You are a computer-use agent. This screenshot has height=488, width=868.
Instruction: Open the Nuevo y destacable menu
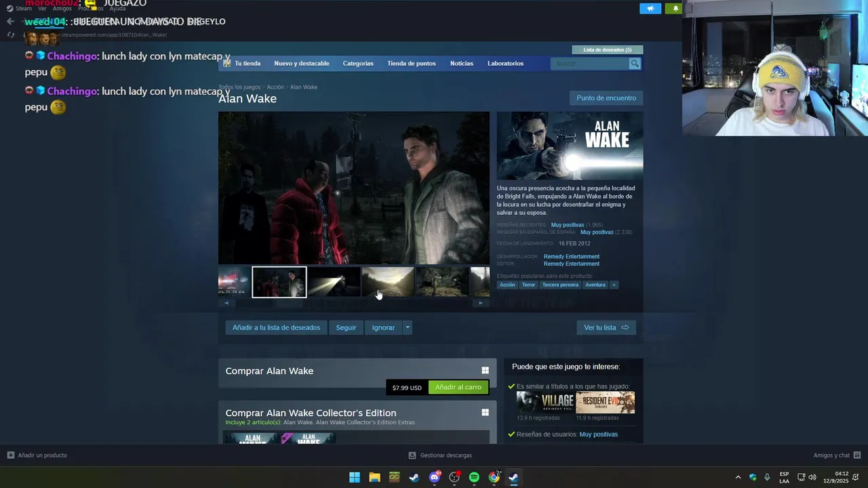click(x=302, y=63)
